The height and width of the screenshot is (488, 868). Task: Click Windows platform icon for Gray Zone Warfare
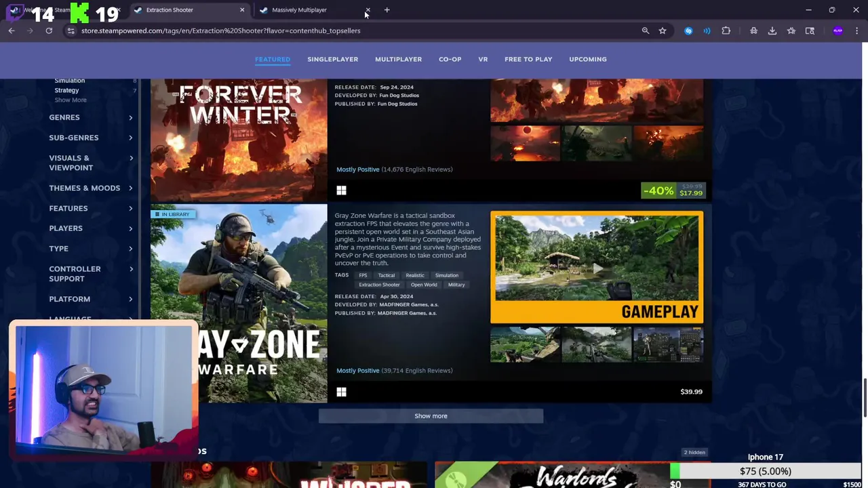[341, 392]
